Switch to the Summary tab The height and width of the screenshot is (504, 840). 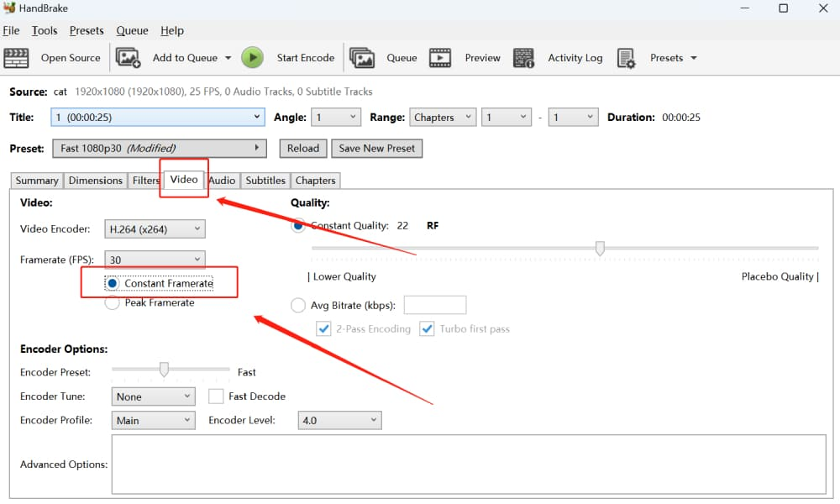37,181
